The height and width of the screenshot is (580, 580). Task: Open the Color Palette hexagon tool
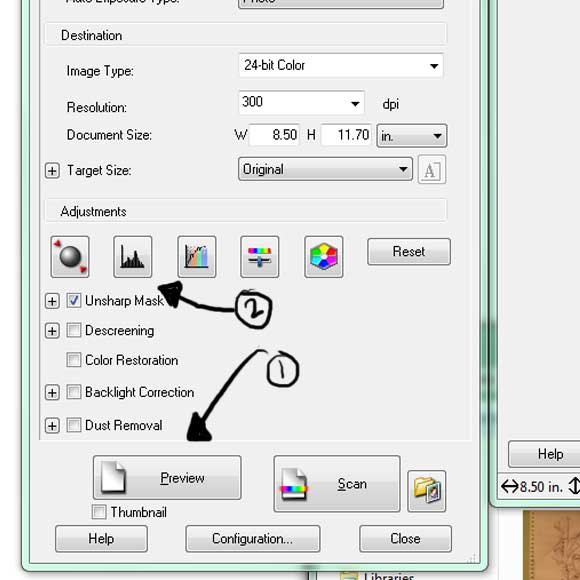tap(324, 257)
